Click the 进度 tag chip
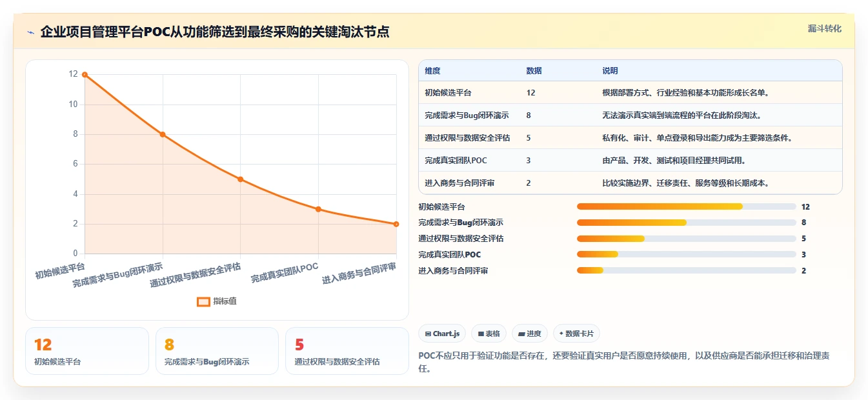 [529, 334]
